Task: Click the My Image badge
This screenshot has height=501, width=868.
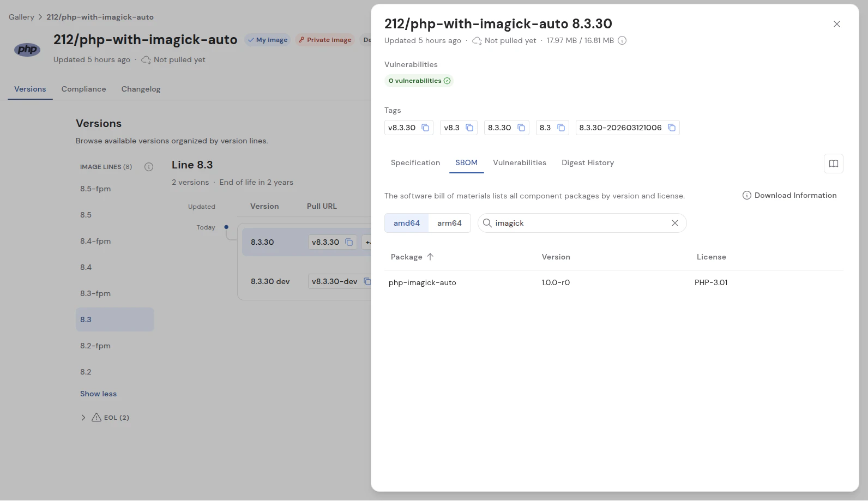Action: pyautogui.click(x=267, y=40)
